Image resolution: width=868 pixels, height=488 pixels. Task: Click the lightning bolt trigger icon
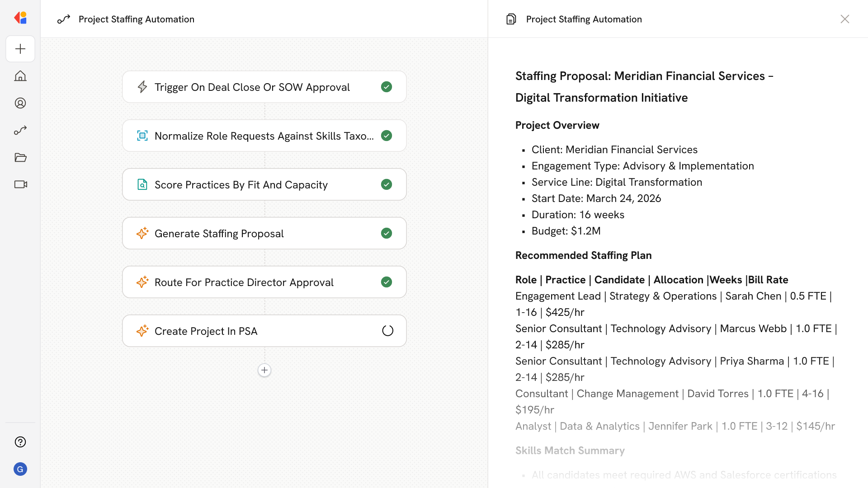[142, 87]
